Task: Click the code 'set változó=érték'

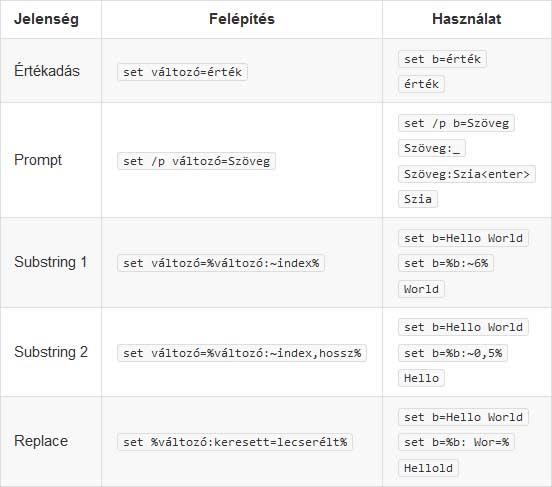Action: tap(182, 72)
